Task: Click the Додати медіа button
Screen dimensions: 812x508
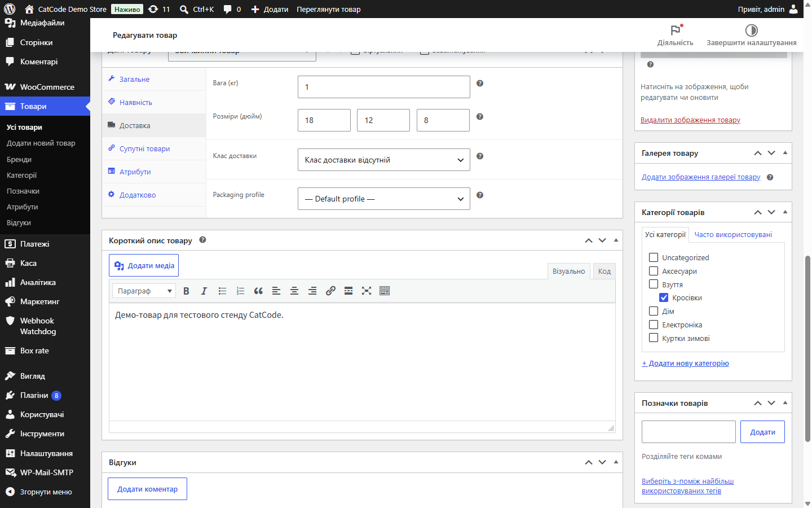Action: tap(144, 265)
